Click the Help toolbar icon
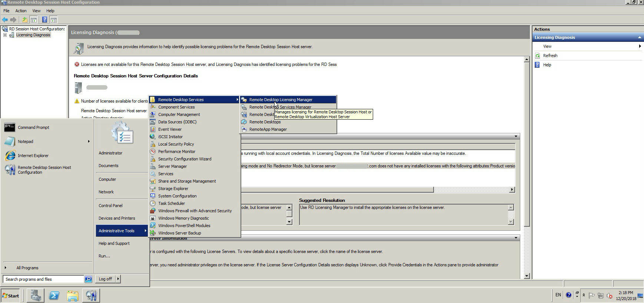 pyautogui.click(x=44, y=20)
